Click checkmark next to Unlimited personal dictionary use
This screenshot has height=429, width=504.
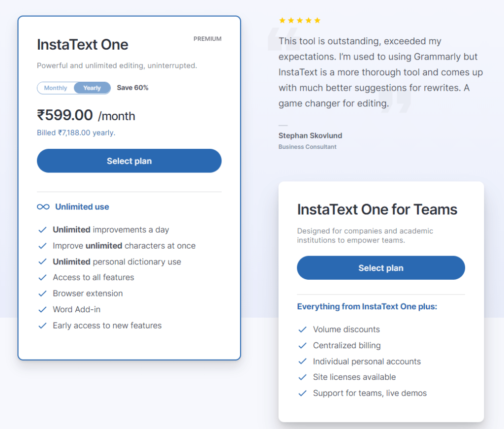click(42, 262)
